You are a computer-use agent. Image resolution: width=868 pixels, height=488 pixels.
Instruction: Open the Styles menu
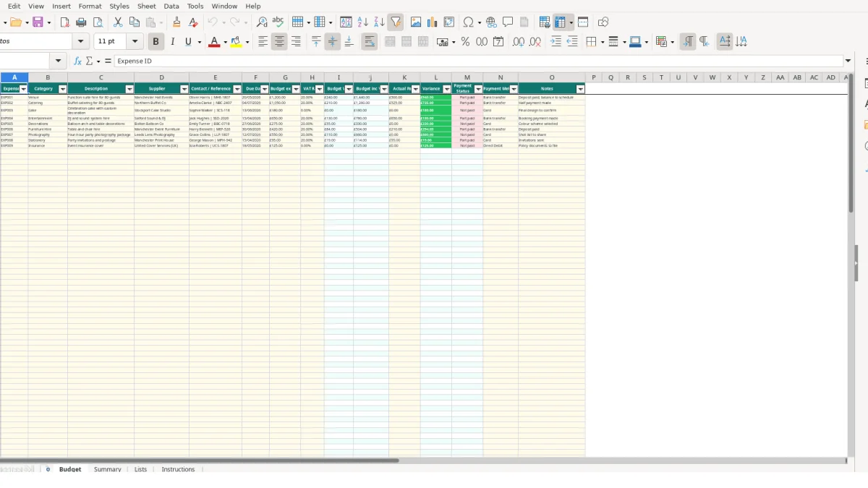click(x=119, y=6)
